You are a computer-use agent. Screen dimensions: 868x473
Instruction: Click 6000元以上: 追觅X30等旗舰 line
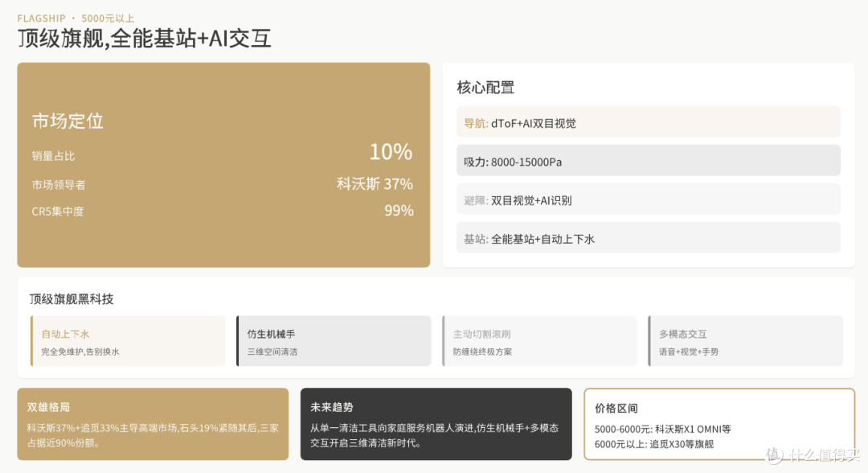(x=654, y=444)
